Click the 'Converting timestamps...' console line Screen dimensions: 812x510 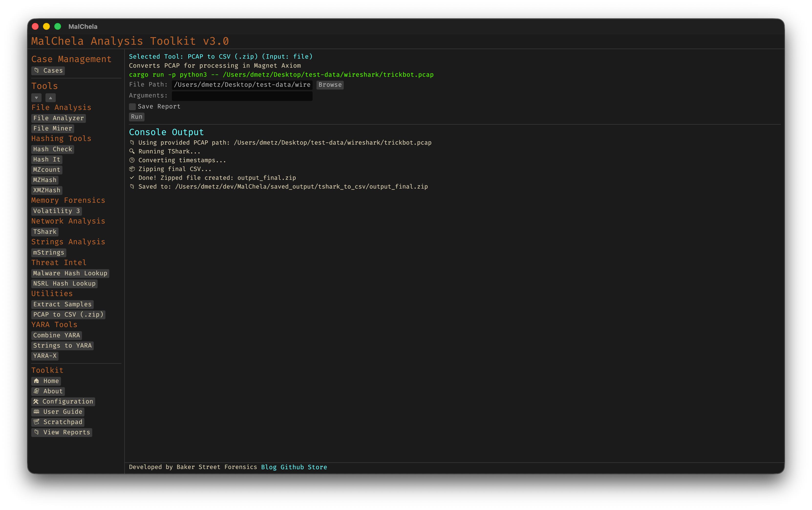point(178,160)
